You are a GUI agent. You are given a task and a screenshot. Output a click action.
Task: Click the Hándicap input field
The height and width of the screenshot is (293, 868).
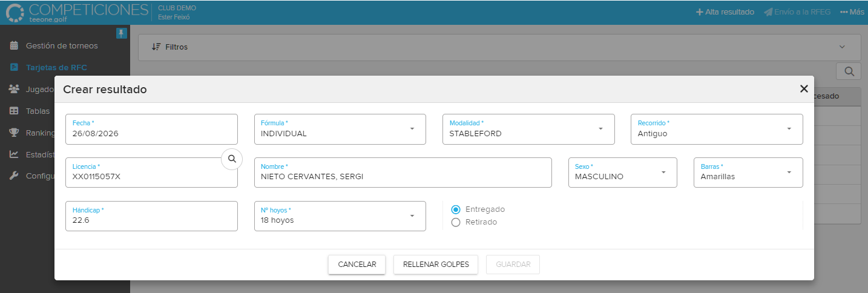(151, 216)
